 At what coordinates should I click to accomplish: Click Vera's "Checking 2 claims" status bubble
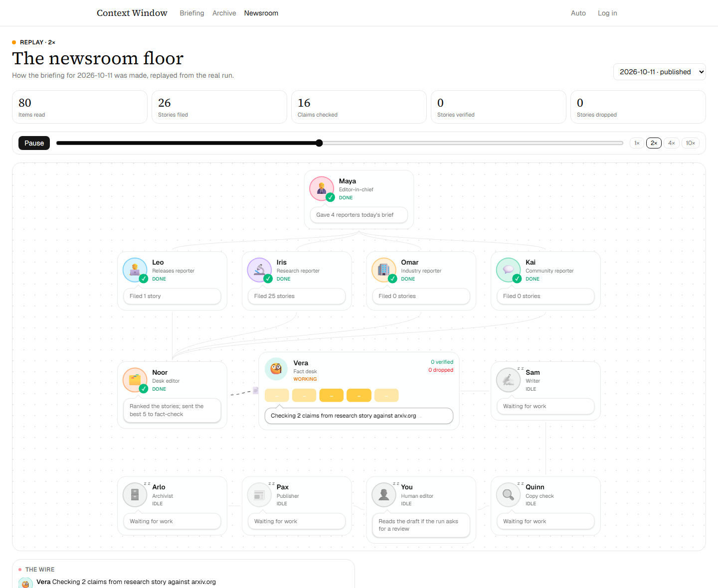coord(359,416)
